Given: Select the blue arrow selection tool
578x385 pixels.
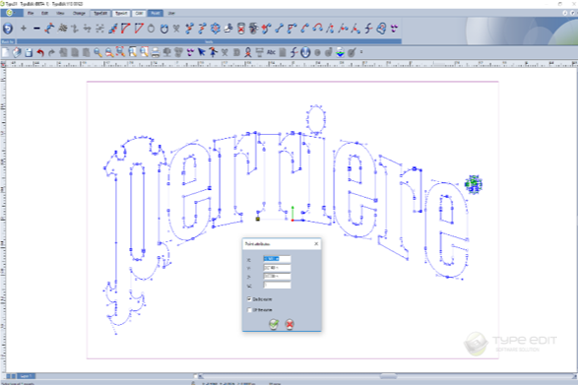Looking at the screenshot, I should (x=201, y=52).
